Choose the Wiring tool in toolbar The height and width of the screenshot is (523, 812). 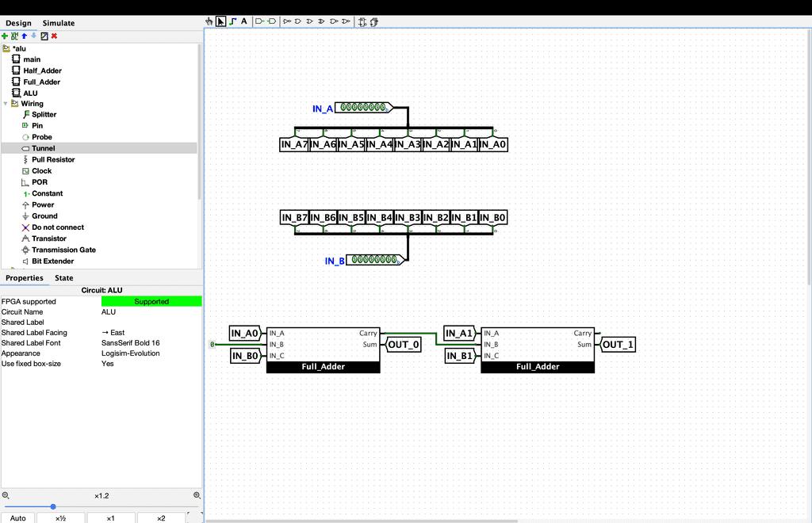[x=232, y=21]
